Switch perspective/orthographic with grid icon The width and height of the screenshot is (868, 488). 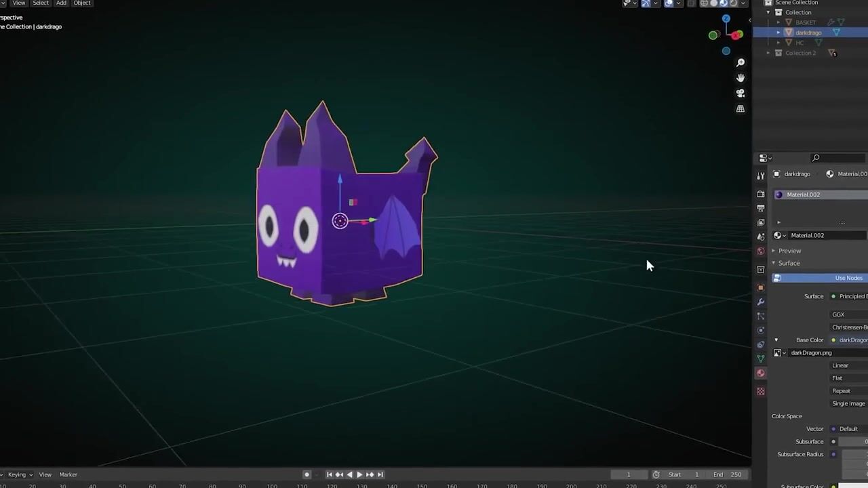741,108
